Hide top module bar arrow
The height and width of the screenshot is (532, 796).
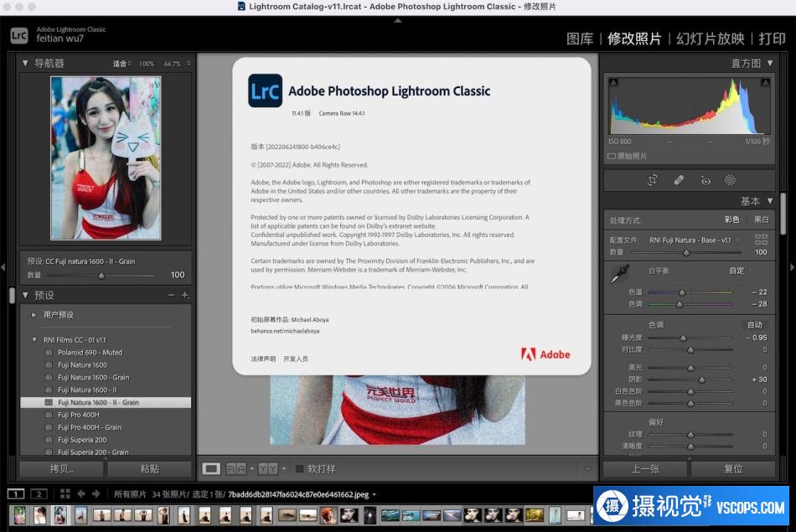(398, 21)
